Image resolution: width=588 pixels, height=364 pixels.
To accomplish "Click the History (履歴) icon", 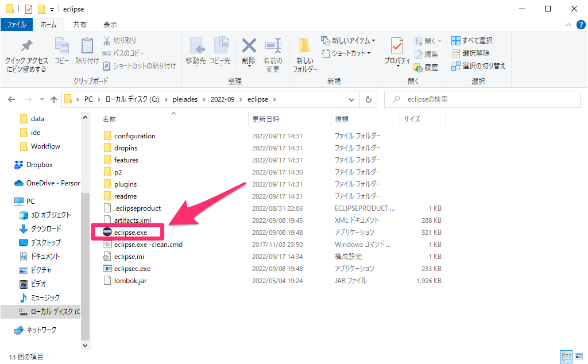I will [418, 68].
